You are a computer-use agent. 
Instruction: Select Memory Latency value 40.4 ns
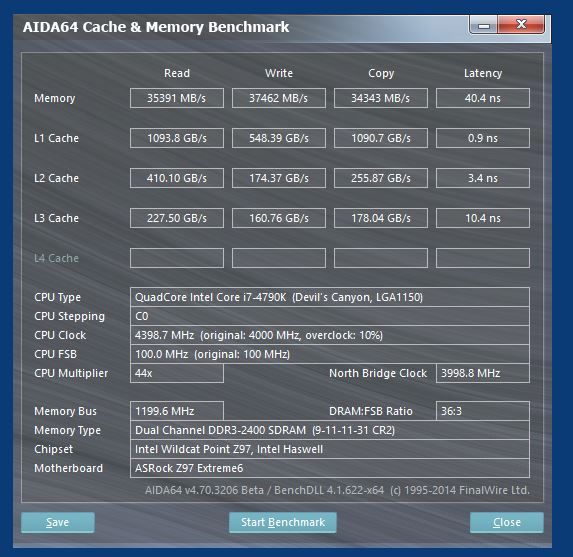(483, 98)
